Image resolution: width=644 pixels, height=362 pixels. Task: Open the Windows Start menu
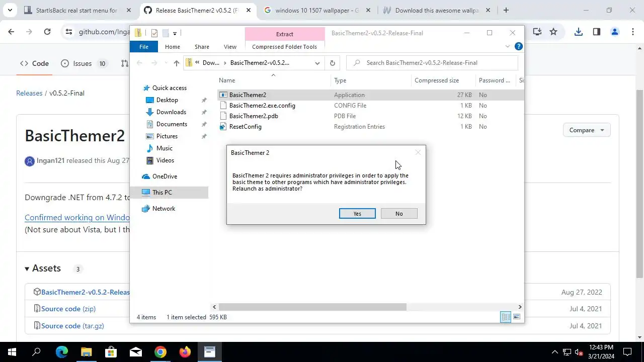[12, 352]
